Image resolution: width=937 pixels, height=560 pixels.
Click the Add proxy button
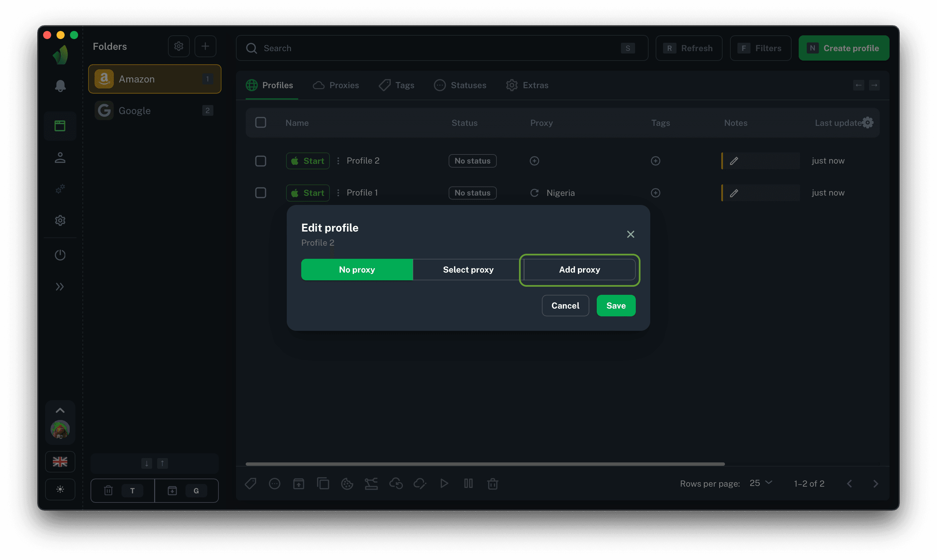(579, 270)
